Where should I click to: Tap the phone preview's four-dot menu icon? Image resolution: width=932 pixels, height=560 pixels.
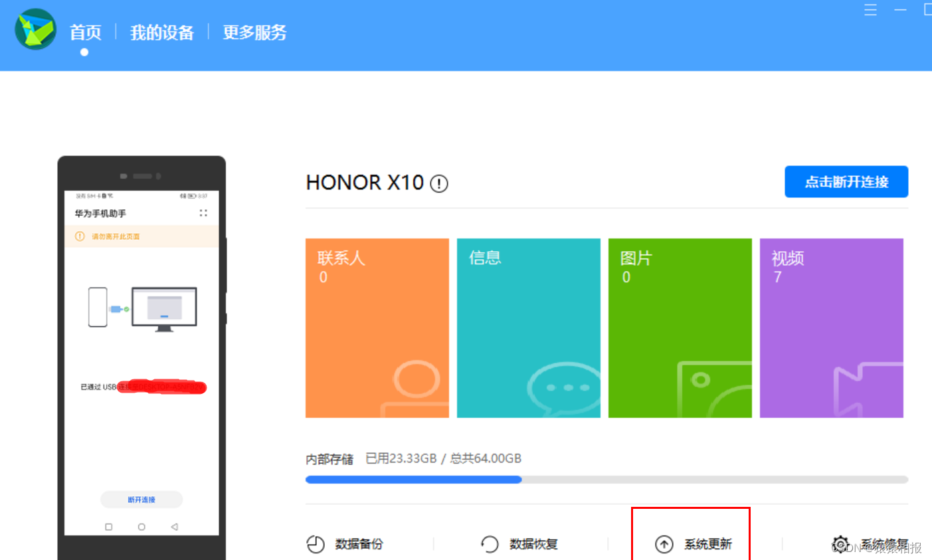(203, 213)
